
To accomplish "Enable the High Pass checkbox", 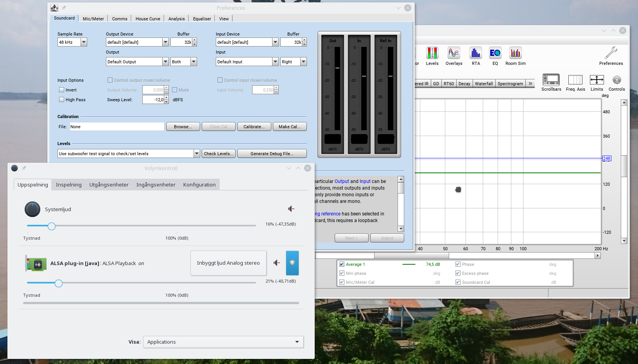I will tap(62, 100).
